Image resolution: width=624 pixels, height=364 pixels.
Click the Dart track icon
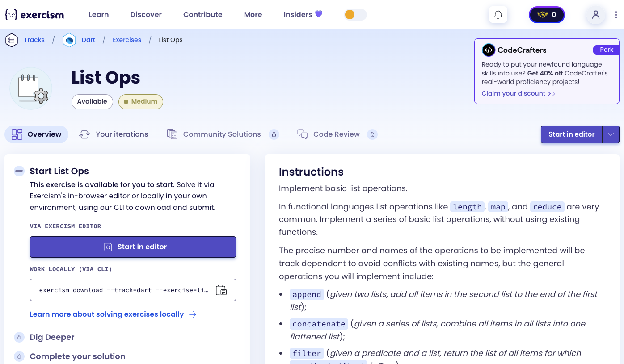click(69, 40)
